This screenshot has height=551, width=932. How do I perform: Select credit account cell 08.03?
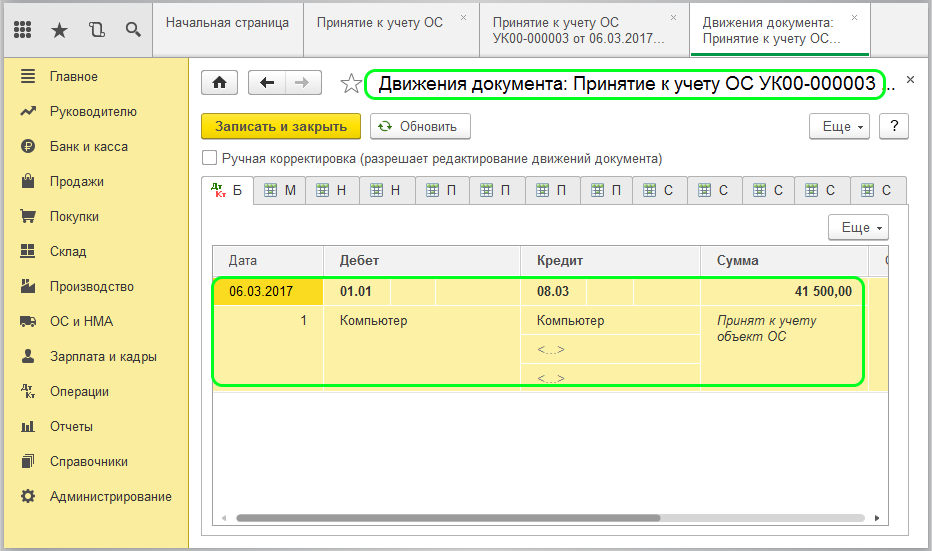553,291
